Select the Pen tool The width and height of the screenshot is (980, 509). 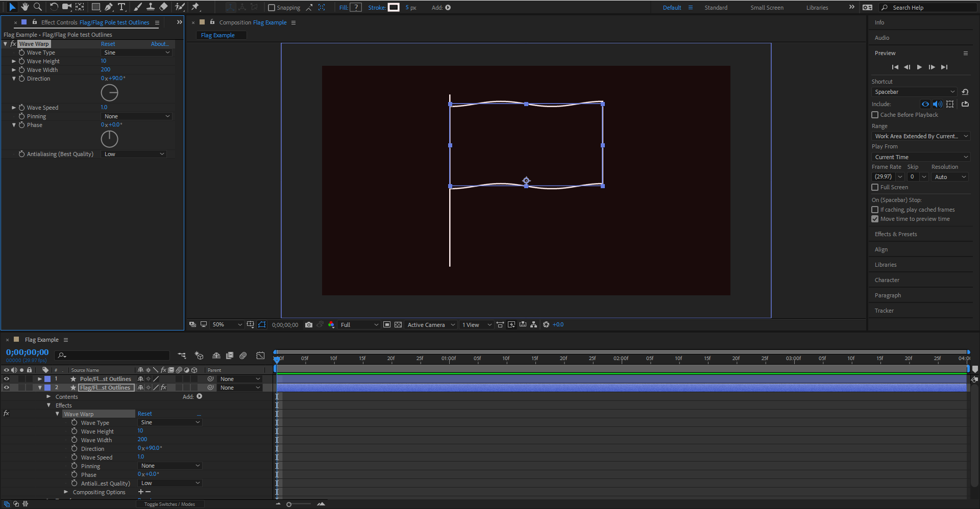click(x=108, y=7)
